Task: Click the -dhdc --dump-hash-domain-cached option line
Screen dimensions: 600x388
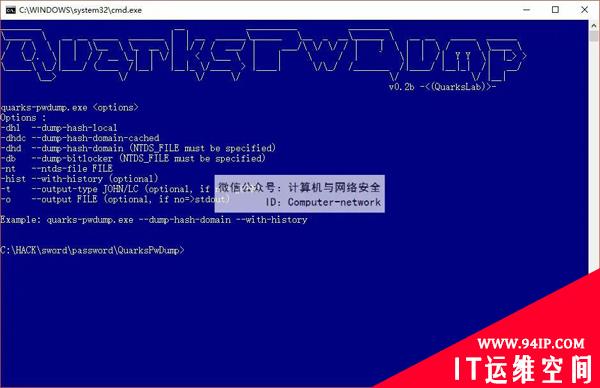Action: (x=80, y=138)
